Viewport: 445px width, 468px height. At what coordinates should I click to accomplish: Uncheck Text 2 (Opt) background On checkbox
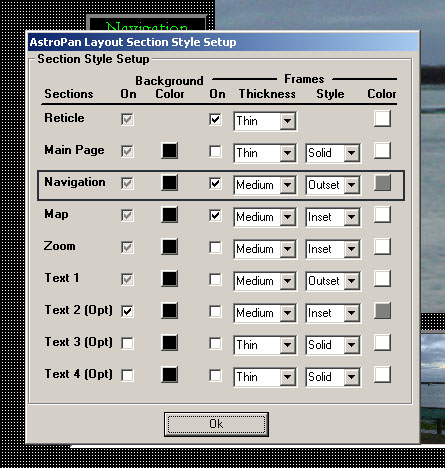pos(127,311)
